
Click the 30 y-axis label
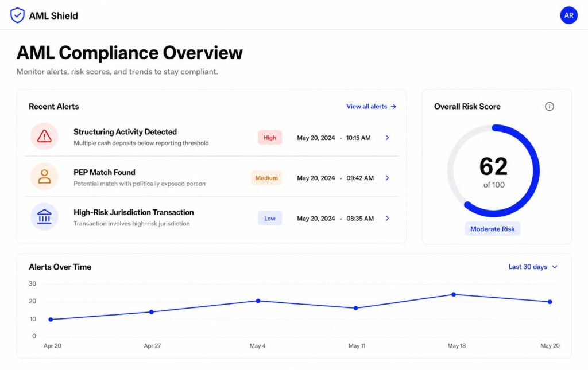point(33,283)
